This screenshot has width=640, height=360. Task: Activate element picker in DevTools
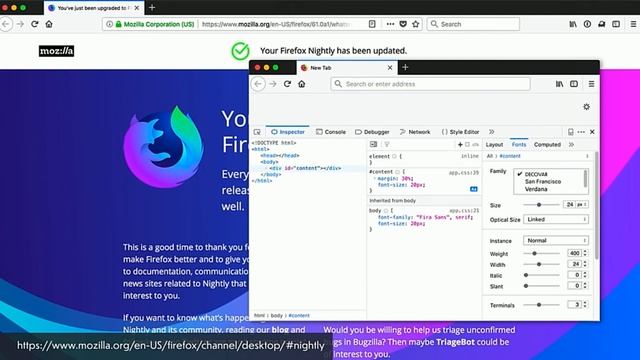point(257,132)
